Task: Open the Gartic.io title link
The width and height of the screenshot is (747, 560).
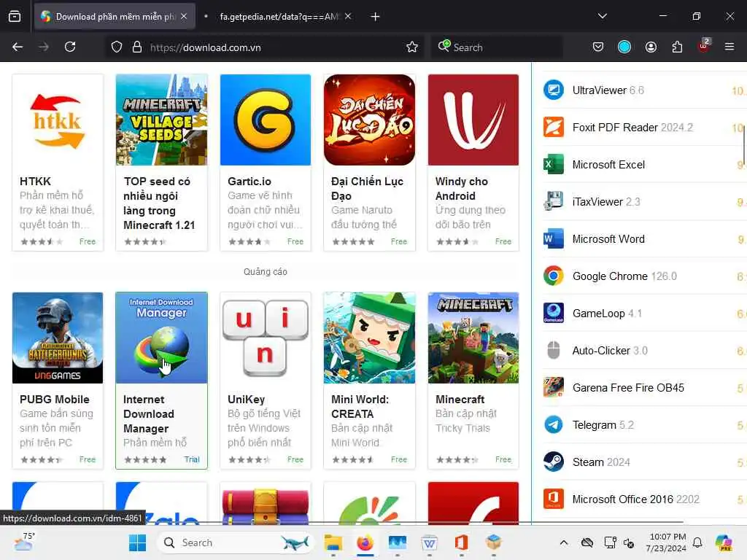Action: (249, 182)
